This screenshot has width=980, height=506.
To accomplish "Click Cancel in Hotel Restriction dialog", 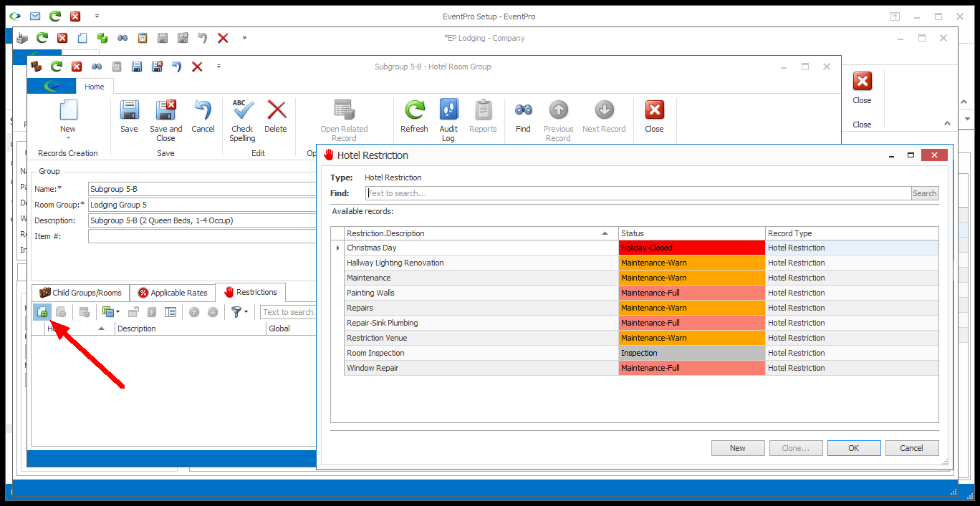I will point(912,448).
